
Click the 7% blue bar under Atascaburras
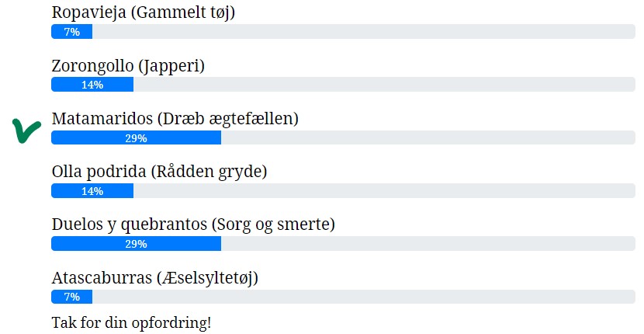coord(71,297)
